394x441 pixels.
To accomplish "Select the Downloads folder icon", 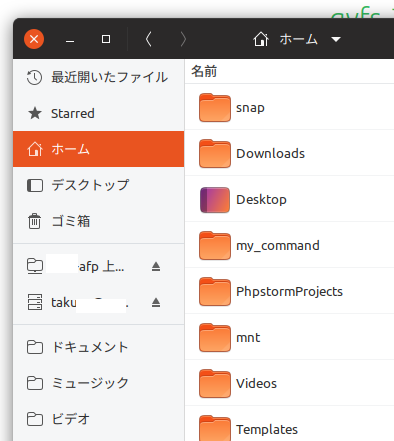I will click(215, 153).
